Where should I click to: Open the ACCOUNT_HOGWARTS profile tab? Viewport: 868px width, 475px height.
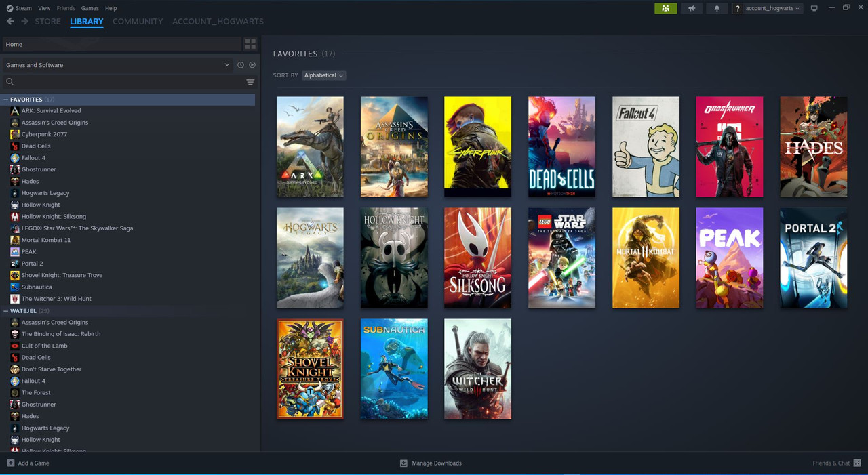218,22
